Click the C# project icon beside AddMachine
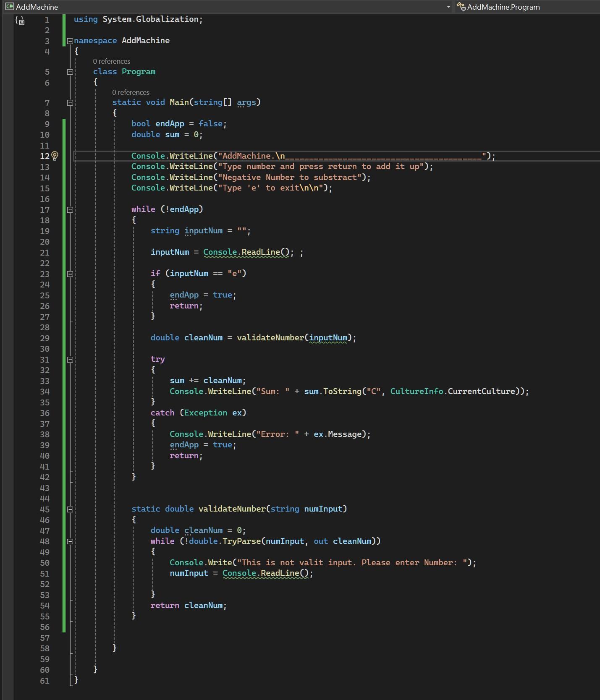Screen dimensions: 600x700 pyautogui.click(x=9, y=7)
